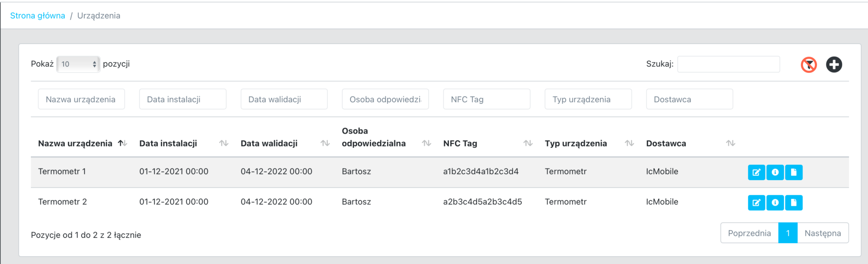Sort by Nazwa urządzenia column

[75, 144]
